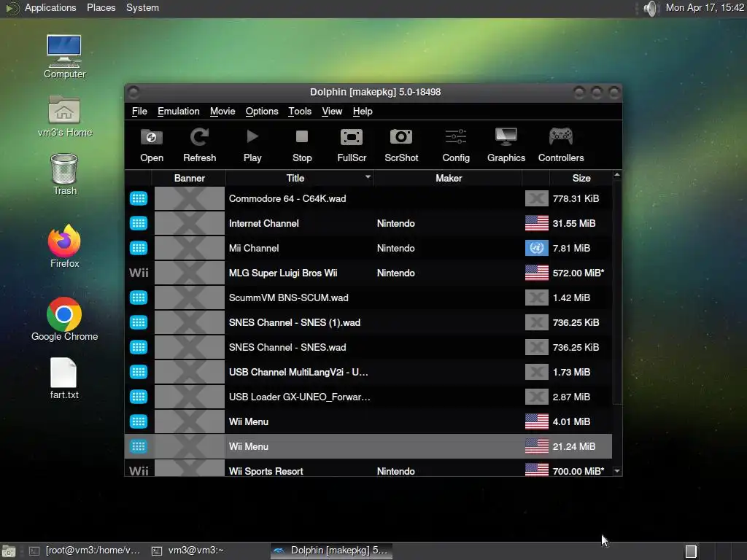747x560 pixels.
Task: Select the Trash desktop icon
Action: pos(64,174)
